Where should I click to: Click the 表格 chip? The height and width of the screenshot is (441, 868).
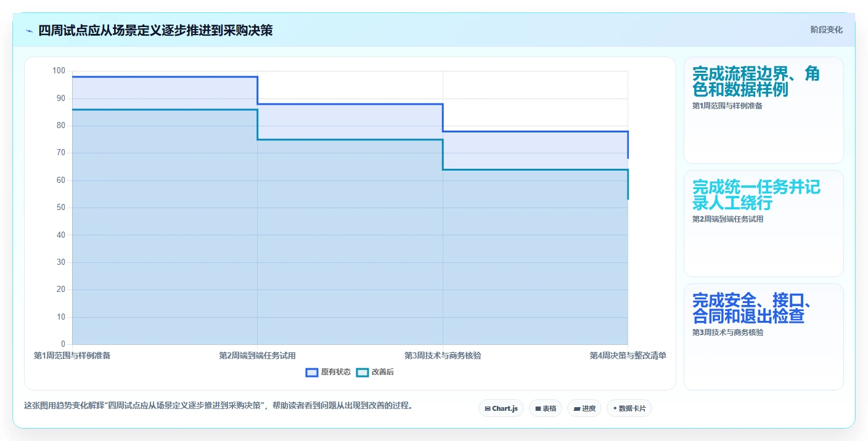pos(546,408)
